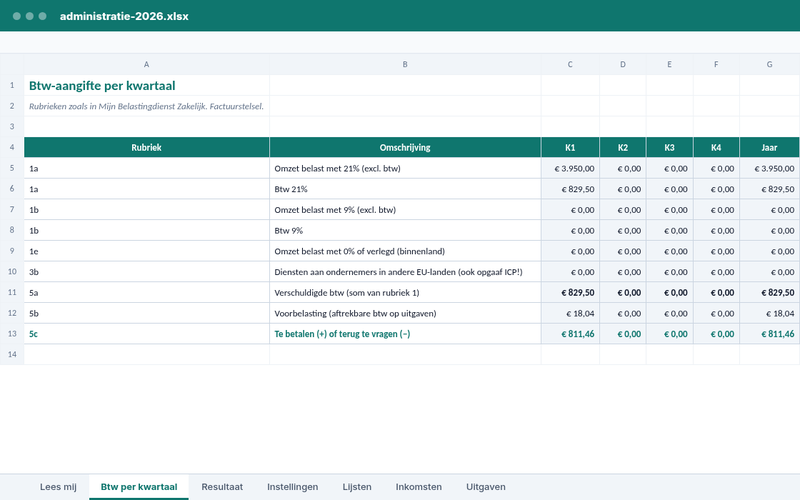Image resolution: width=800 pixels, height=500 pixels.
Task: Click K1 value € 18,04 in Voorbelasting row
Action: point(570,313)
